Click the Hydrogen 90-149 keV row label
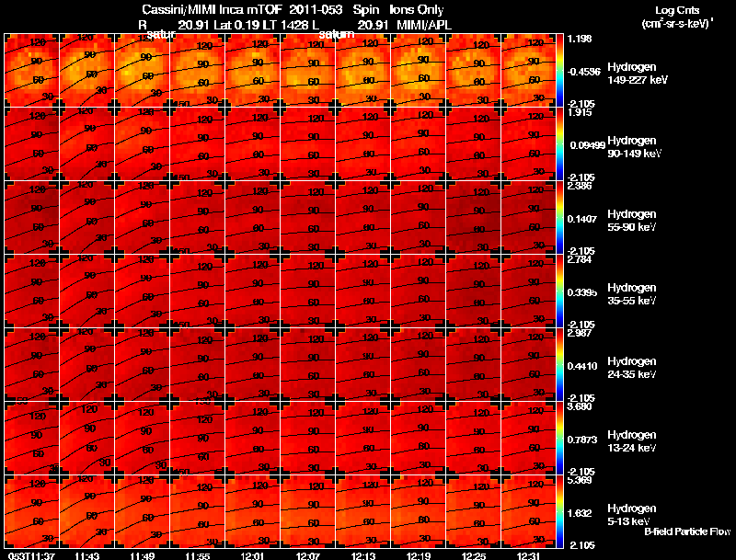The width and height of the screenshot is (736, 560). (634, 147)
